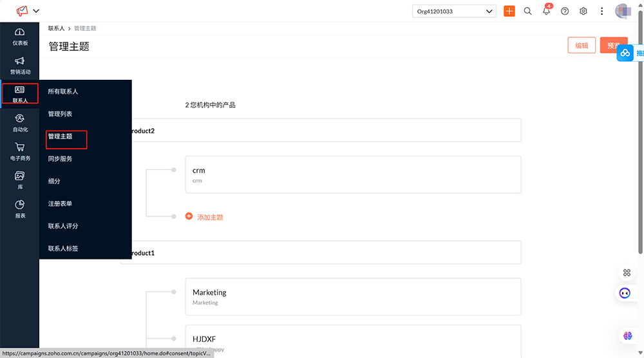This screenshot has width=644, height=358.
Task: Expand the app logo chevron dropdown
Action: [x=36, y=11]
